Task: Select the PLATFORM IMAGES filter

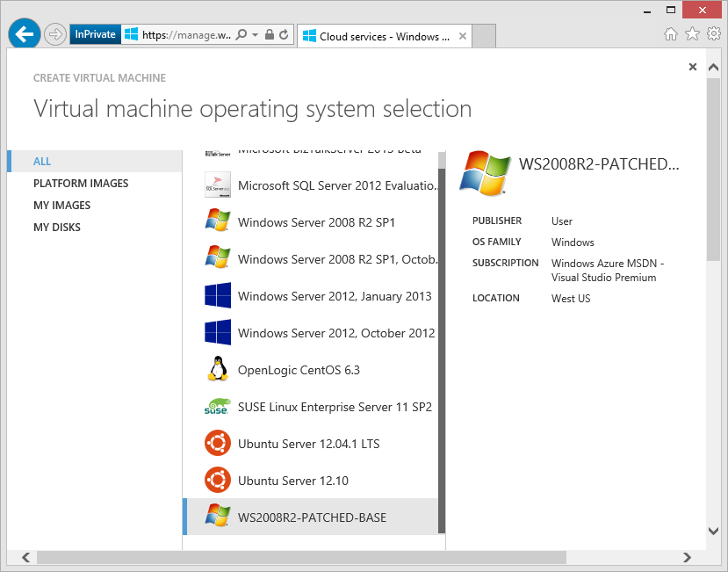Action: click(81, 184)
